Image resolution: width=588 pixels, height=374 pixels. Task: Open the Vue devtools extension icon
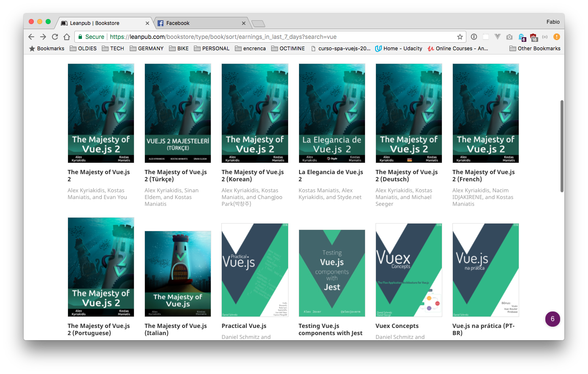pyautogui.click(x=498, y=37)
